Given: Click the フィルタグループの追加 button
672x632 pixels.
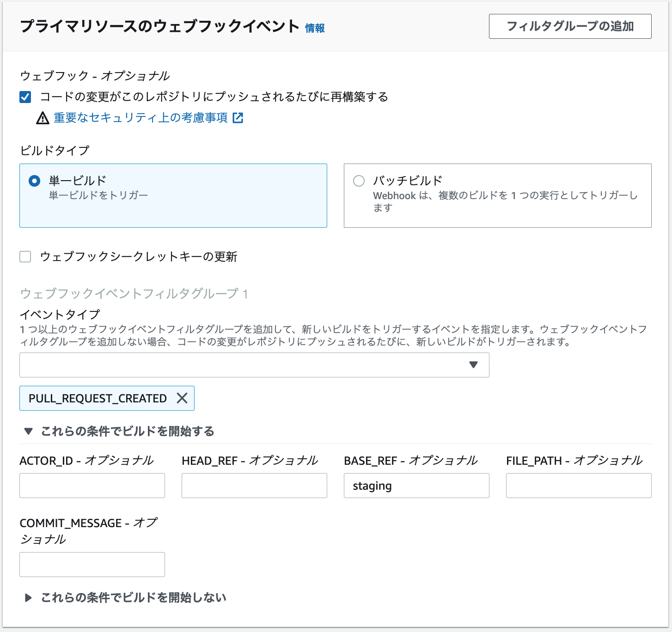Looking at the screenshot, I should tap(570, 26).
